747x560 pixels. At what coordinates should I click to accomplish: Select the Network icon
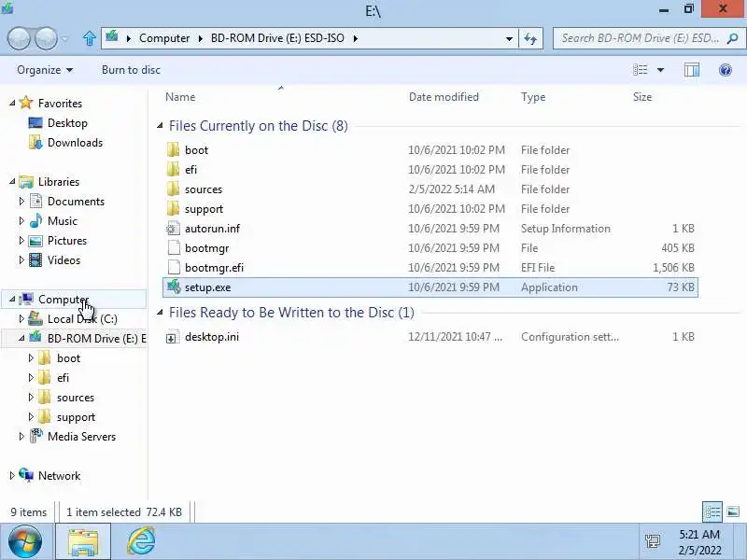click(x=26, y=475)
